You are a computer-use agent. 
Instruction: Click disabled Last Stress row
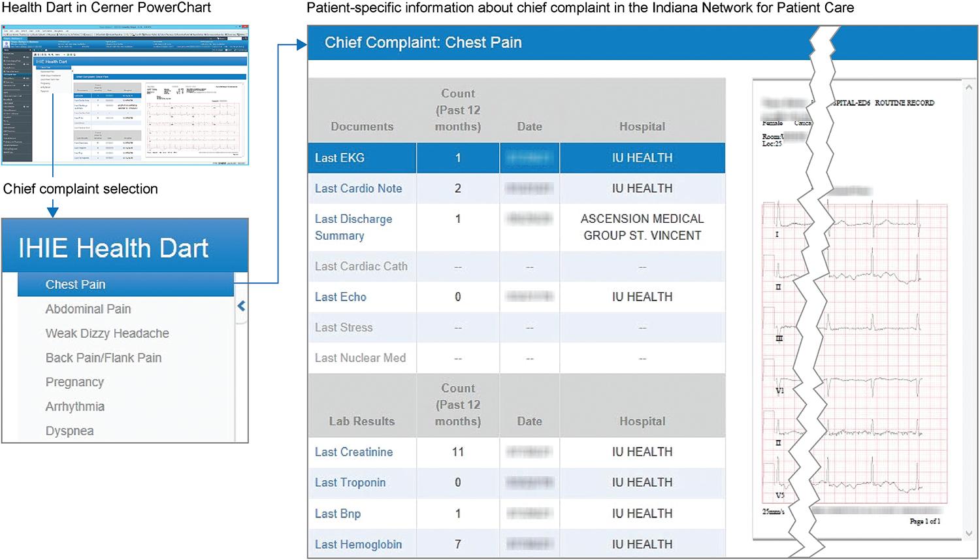[x=516, y=327]
